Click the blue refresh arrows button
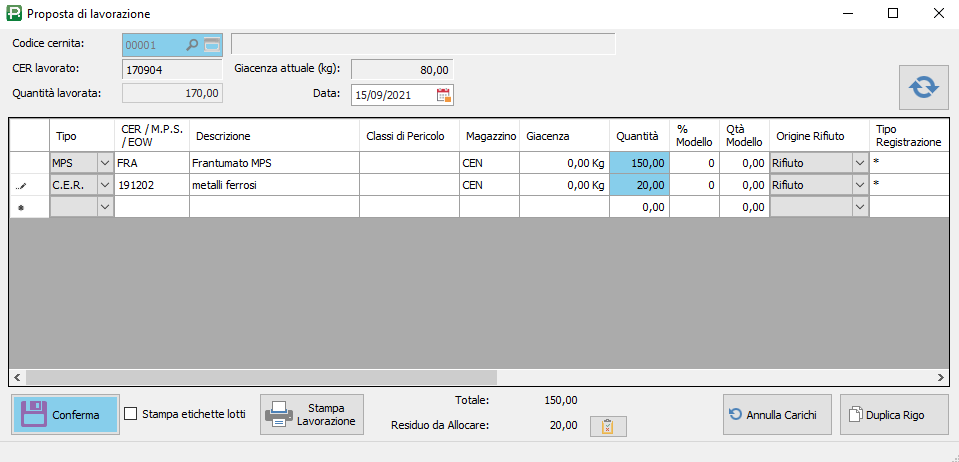 point(923,88)
